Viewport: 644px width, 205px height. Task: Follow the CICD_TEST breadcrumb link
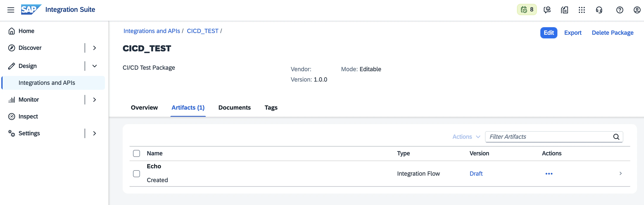[x=203, y=31]
